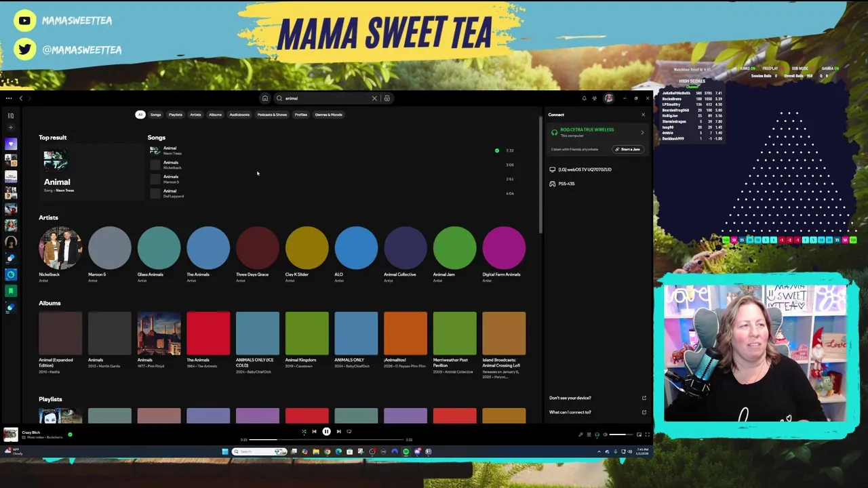Close the Connect panel

tap(644, 115)
